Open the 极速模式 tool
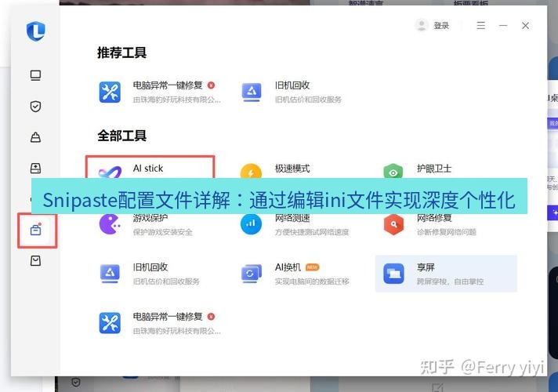This screenshot has height=392, width=558. pyautogui.click(x=292, y=168)
